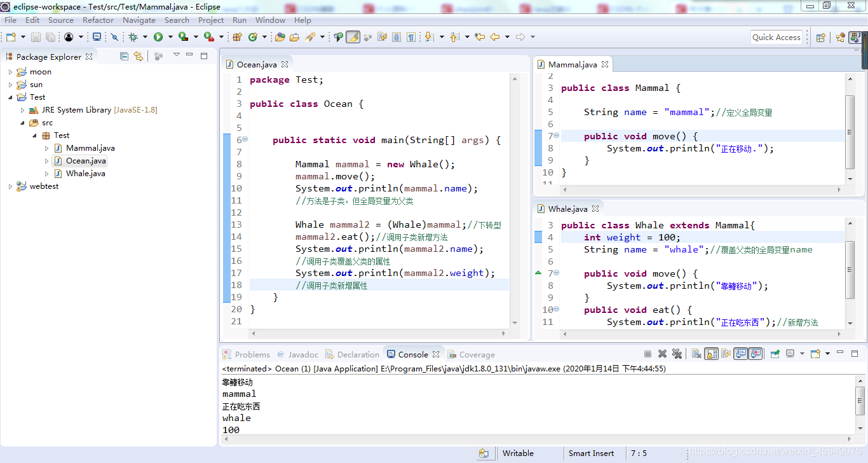Click the Save icon in toolbar
This screenshot has height=463, width=868.
tap(36, 37)
